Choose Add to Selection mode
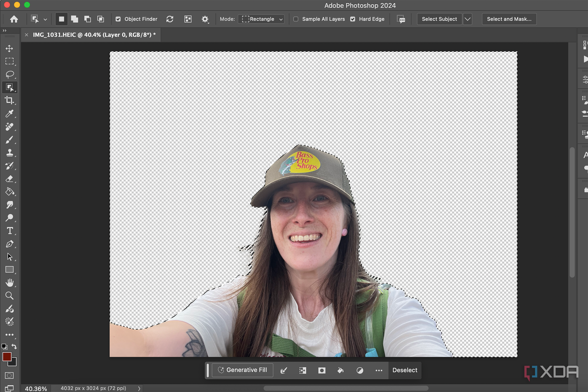 (x=74, y=19)
